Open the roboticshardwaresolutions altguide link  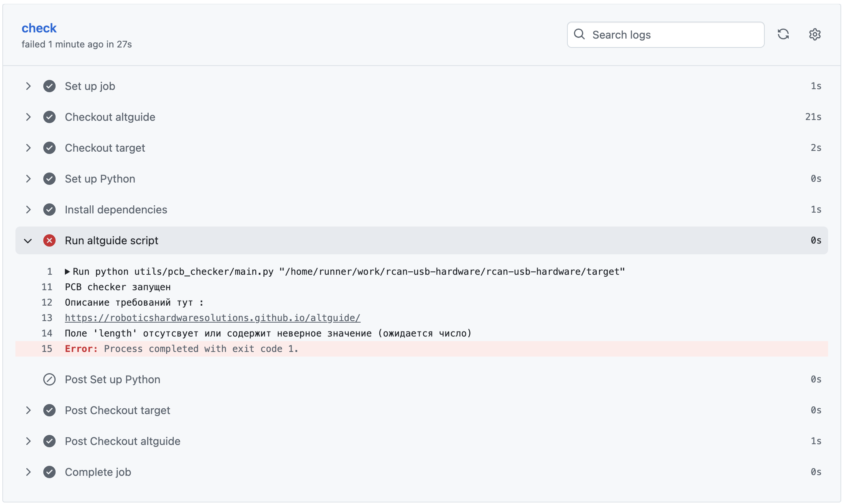[x=212, y=318]
